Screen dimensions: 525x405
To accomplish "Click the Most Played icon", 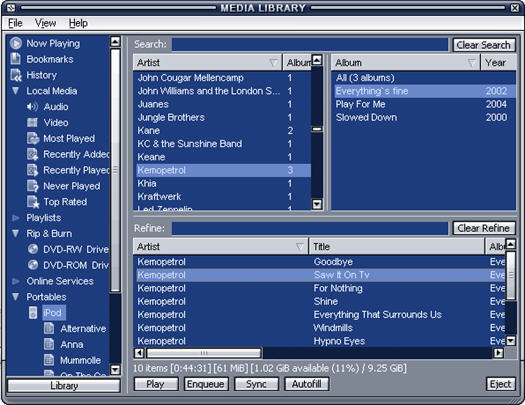I will (x=33, y=138).
